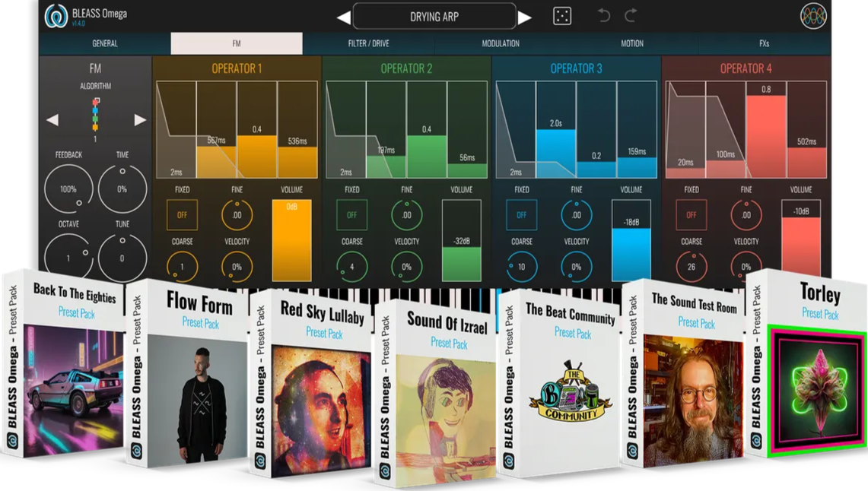Switch to the FILTER / DRIVE tab
868x491 pixels.
368,43
